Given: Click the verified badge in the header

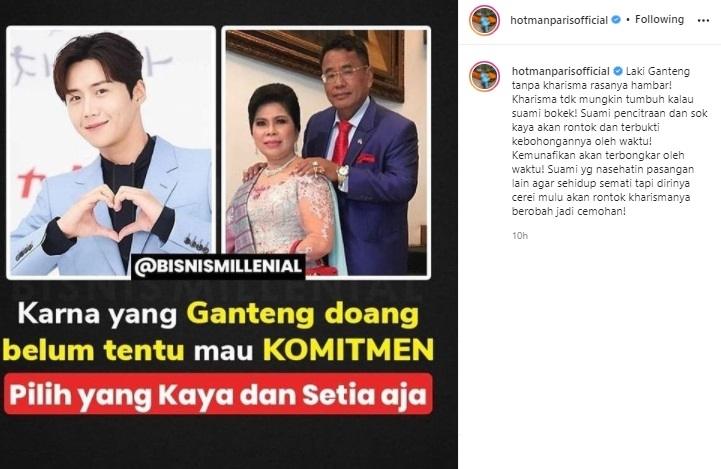Looking at the screenshot, I should coord(616,20).
